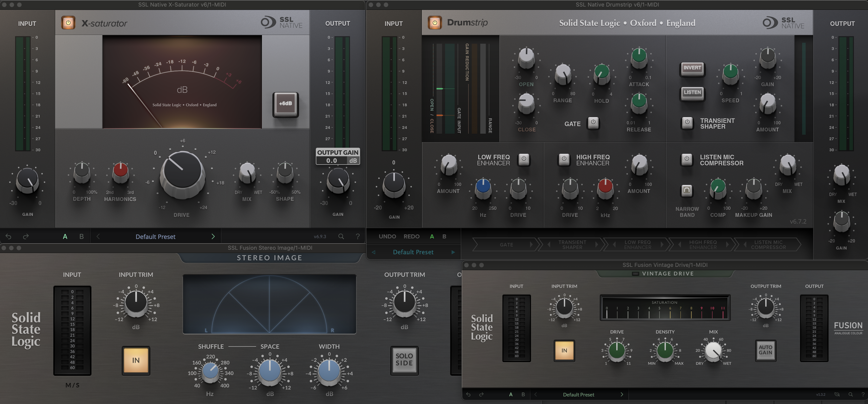Screen dimensions: 868x404
Task: Enable the +6dB button on X-saturator
Action: pyautogui.click(x=285, y=104)
